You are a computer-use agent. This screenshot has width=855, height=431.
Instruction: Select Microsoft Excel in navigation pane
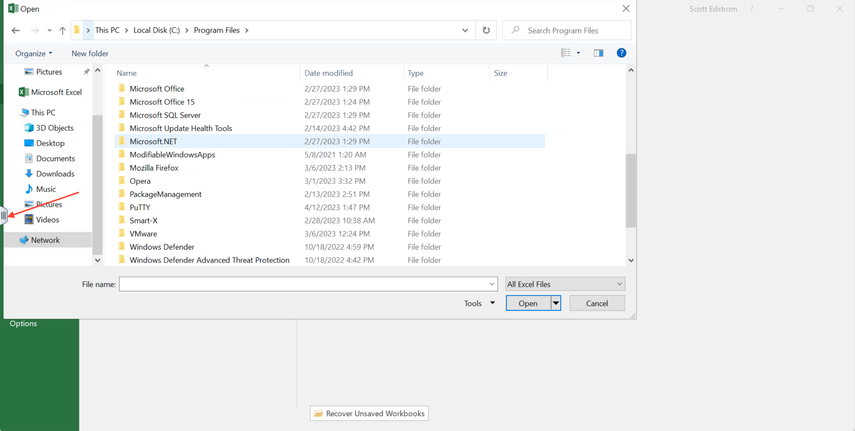pyautogui.click(x=55, y=92)
